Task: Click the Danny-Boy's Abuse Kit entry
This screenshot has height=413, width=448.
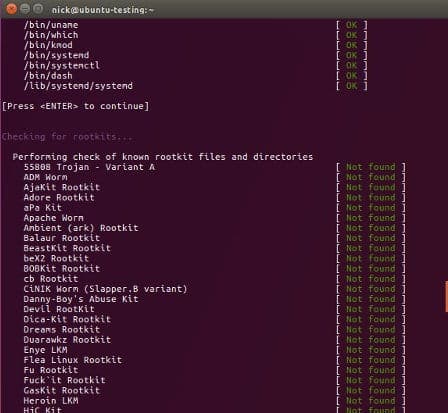Action: [81, 299]
